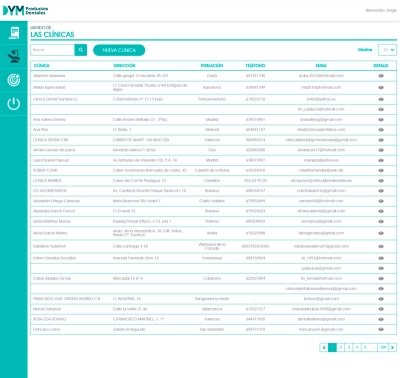Open detail eye for the Pamplona clinic row
Image resolution: width=400 pixels, height=378 pixels.
[x=381, y=99]
